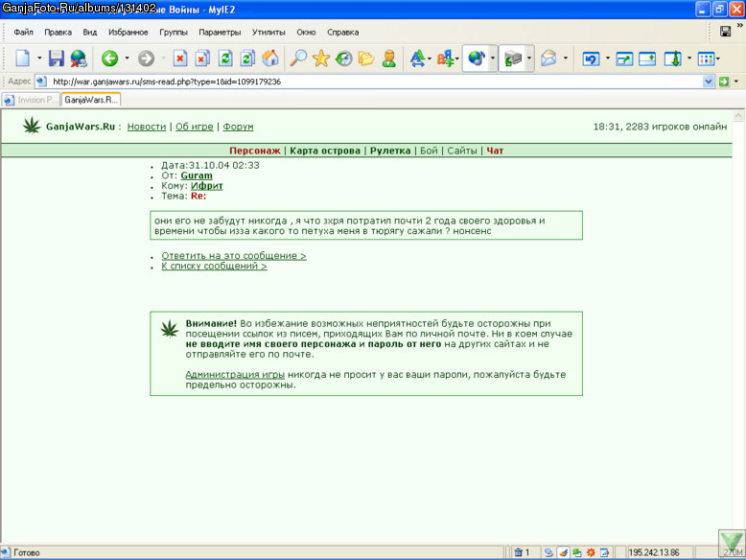The height and width of the screenshot is (560, 746).
Task: Click Ответить на это сообщение link
Action: click(x=234, y=255)
